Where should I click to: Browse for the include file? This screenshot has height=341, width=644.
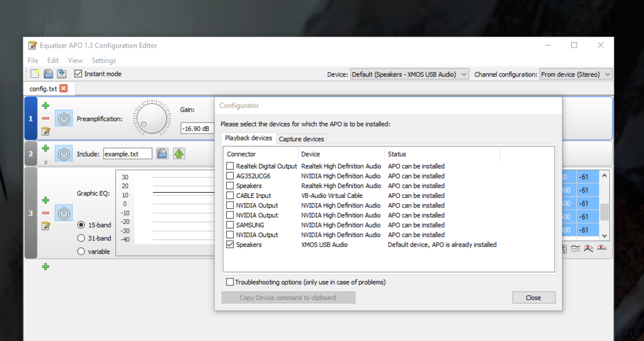pos(162,154)
